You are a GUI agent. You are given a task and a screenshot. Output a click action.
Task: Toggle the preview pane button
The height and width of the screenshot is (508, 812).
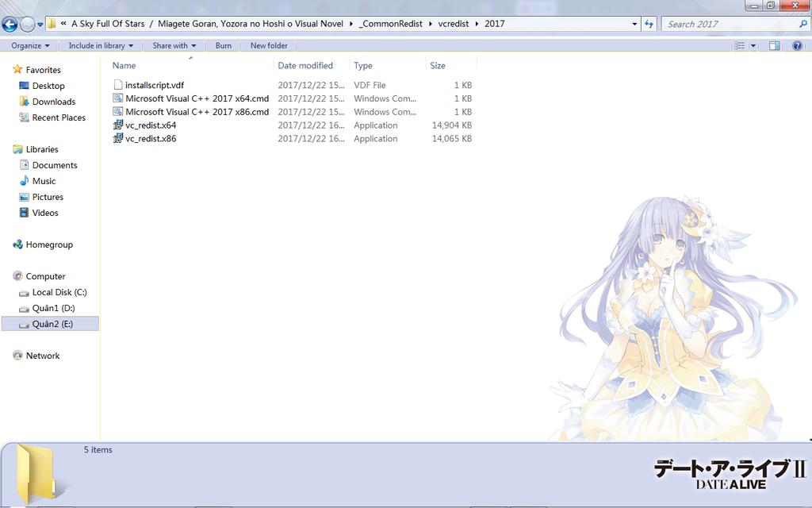774,45
